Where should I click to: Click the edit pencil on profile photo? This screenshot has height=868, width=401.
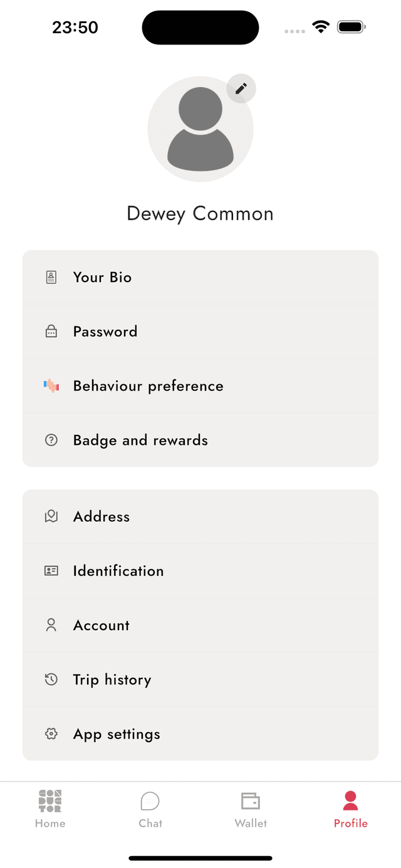241,88
